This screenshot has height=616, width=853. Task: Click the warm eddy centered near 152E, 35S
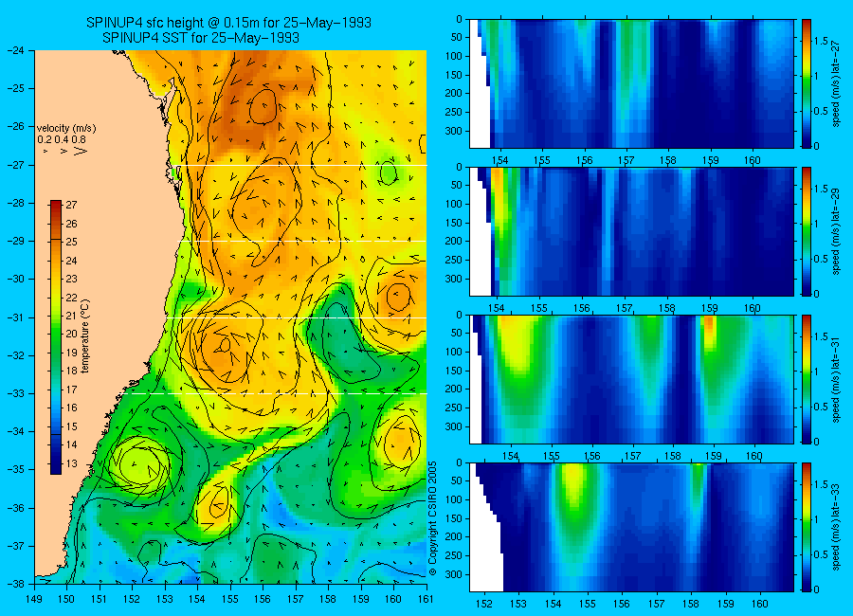point(142,463)
